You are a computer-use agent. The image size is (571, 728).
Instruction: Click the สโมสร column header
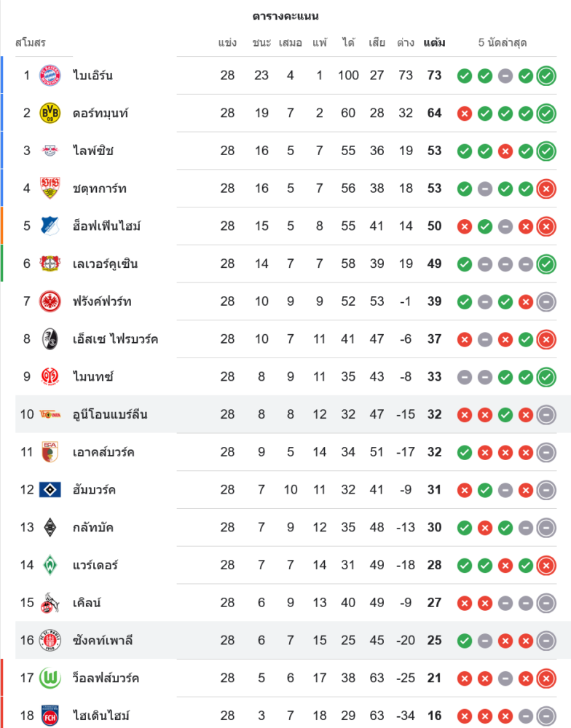click(x=31, y=43)
